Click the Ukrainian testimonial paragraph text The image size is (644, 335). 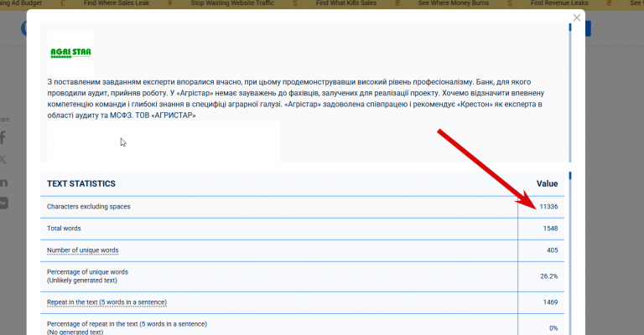point(296,99)
